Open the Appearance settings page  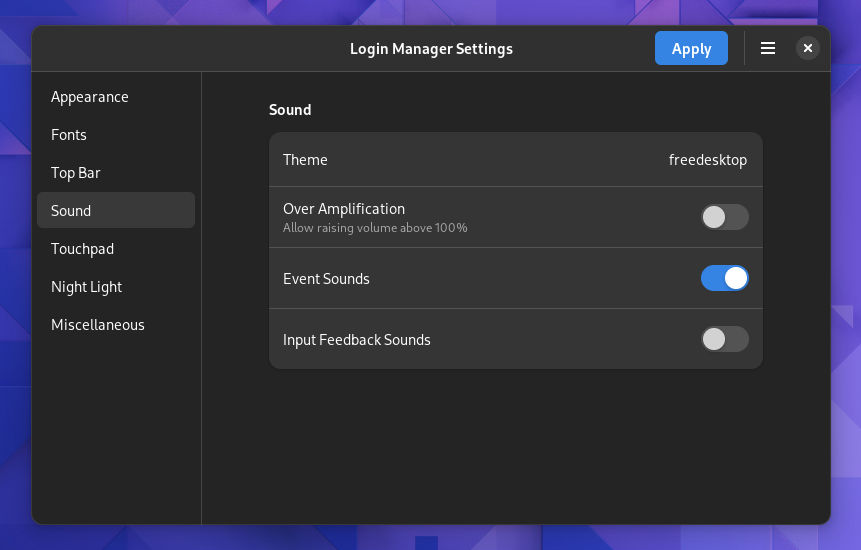pos(90,97)
